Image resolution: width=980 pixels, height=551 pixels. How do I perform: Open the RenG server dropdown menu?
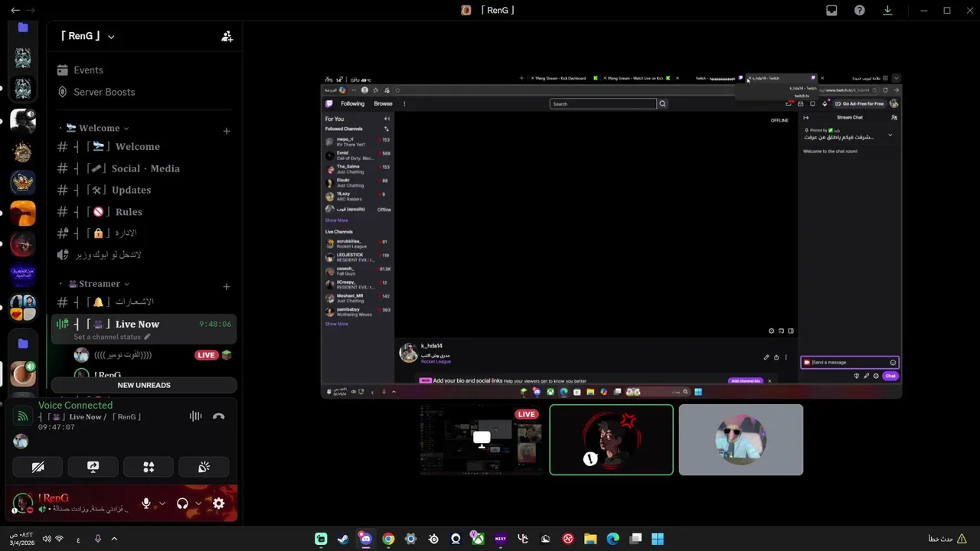88,36
